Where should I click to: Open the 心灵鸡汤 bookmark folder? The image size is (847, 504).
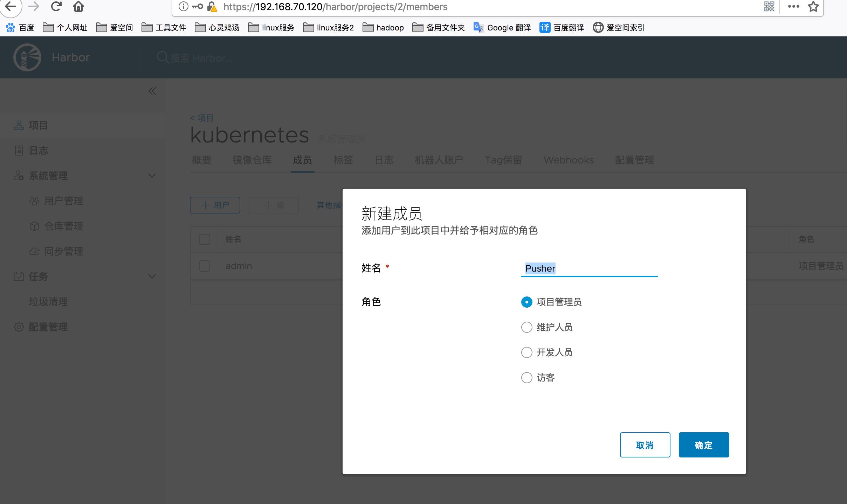coord(217,28)
